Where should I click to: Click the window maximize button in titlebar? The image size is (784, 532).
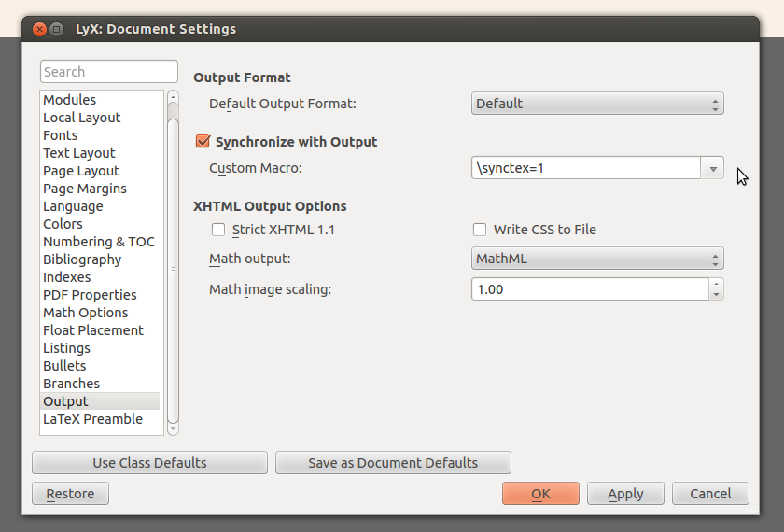click(57, 30)
